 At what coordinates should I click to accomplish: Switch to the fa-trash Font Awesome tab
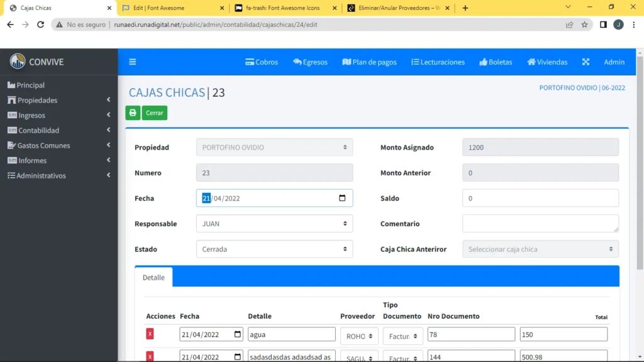(x=282, y=8)
